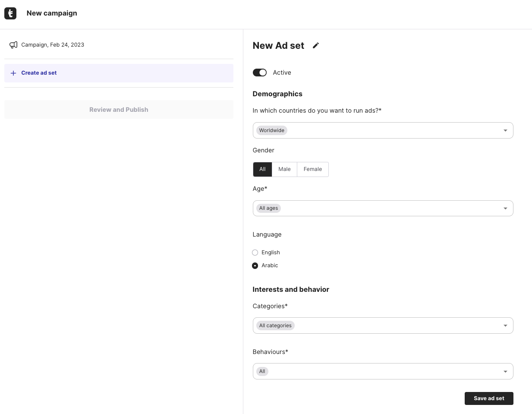Screen dimensions: 532x414
Task: Expand the Categories dropdown arrow
Action: click(505, 326)
